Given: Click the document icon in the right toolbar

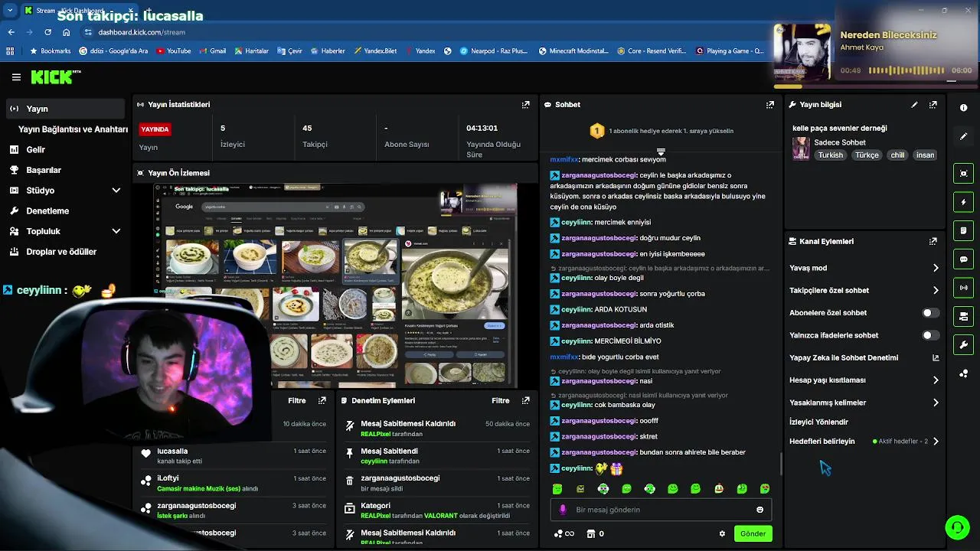Looking at the screenshot, I should coord(963,230).
